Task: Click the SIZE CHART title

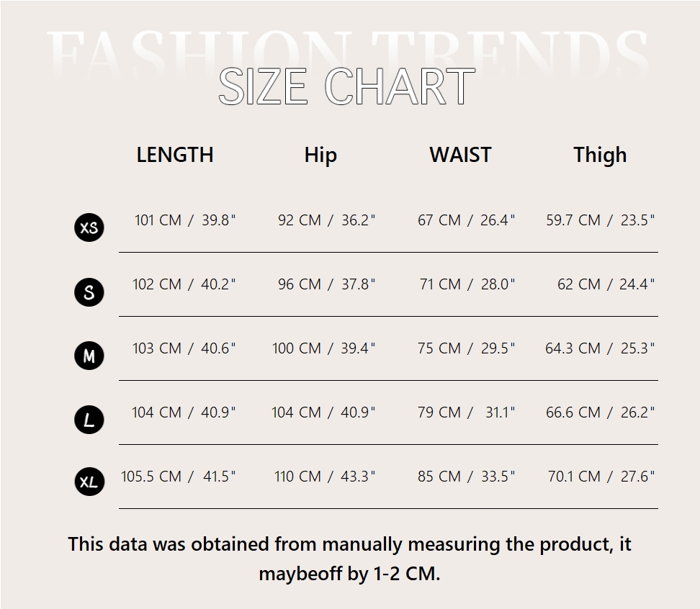Action: (346, 87)
